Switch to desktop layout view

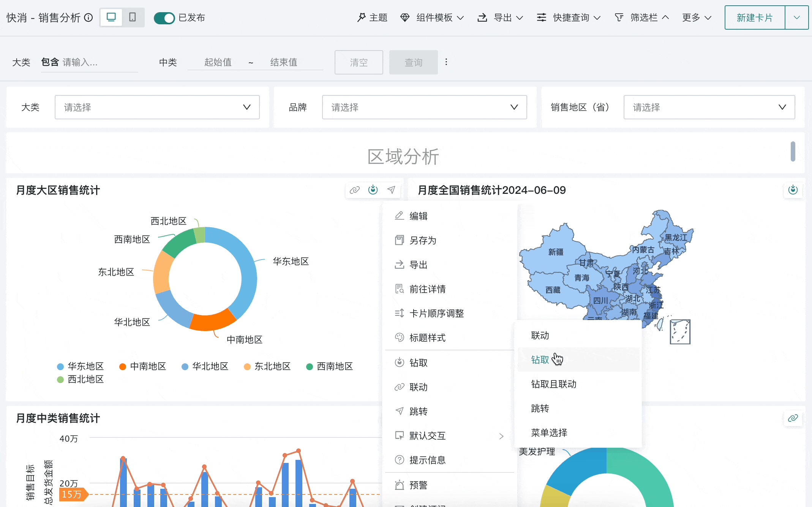coord(111,17)
